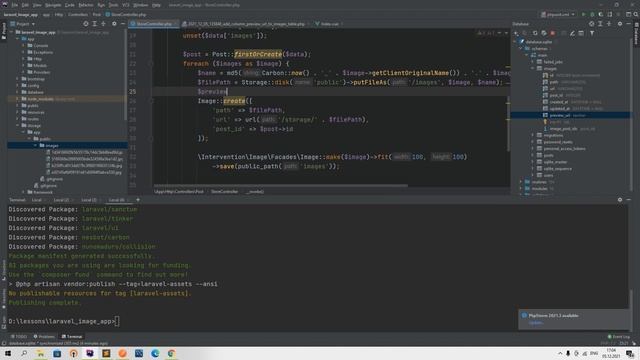Image resolution: width=640 pixels, height=360 pixels.
Task: Open the TODO tool window tab
Action: [x=19, y=336]
